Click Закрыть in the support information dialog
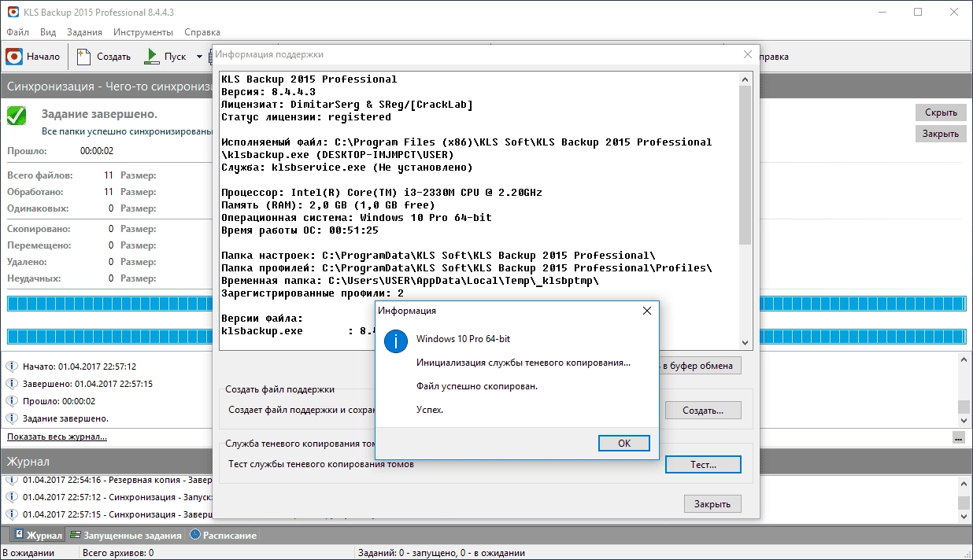This screenshot has height=560, width=973. [x=712, y=504]
